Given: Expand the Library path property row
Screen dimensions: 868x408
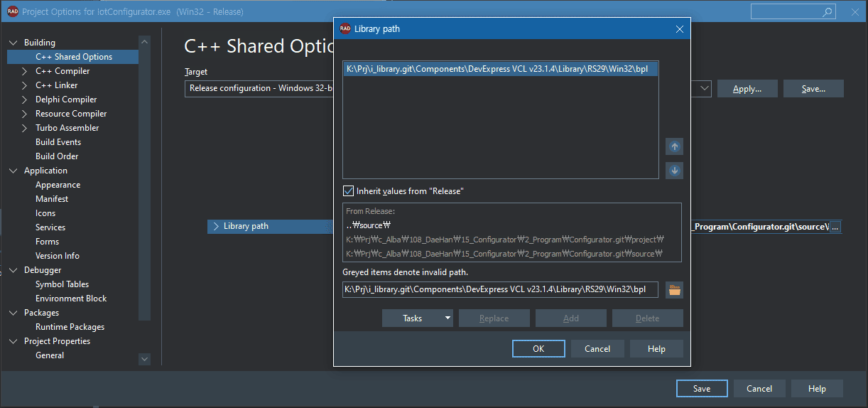Looking at the screenshot, I should [x=216, y=227].
